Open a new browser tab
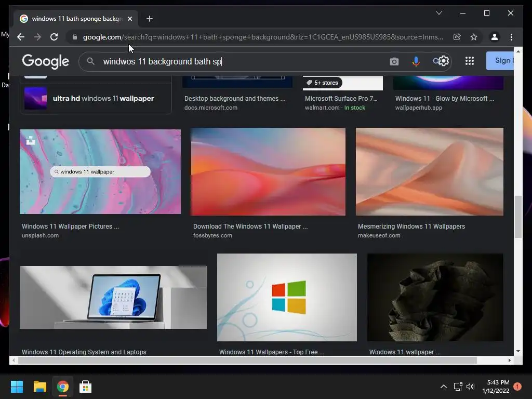 (x=150, y=19)
